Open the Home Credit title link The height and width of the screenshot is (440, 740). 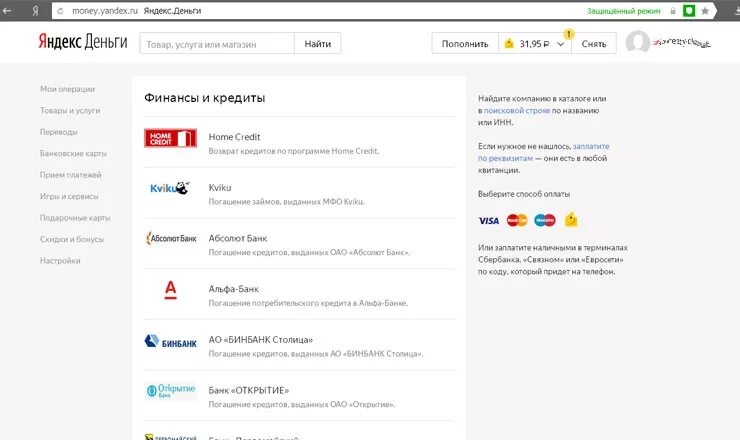(x=234, y=137)
